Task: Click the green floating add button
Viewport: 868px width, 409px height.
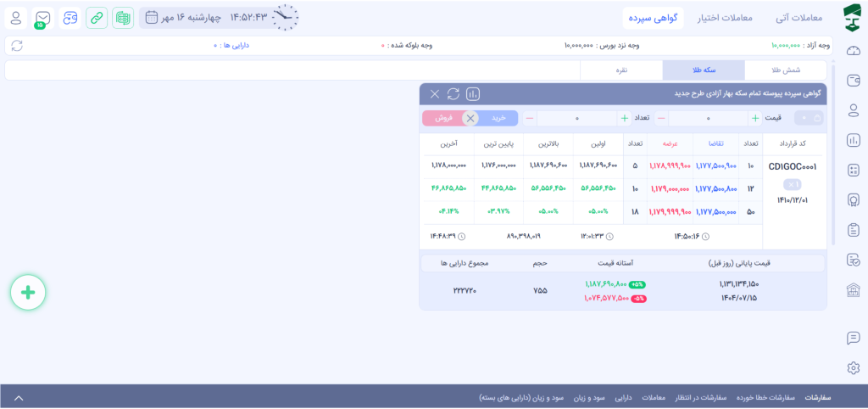Action: click(28, 293)
